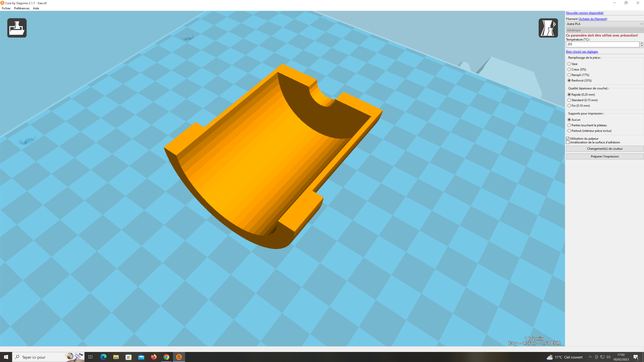The height and width of the screenshot is (362, 644).
Task: Select Rempli (17%) infill option
Action: [x=578, y=75]
